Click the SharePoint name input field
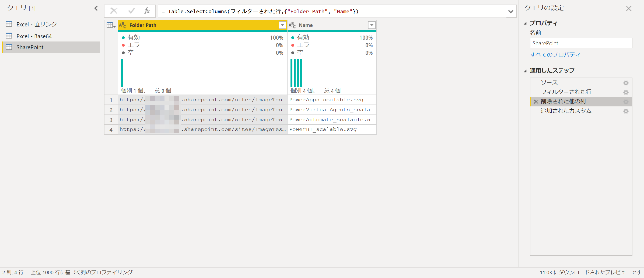644x278 pixels. tap(581, 43)
